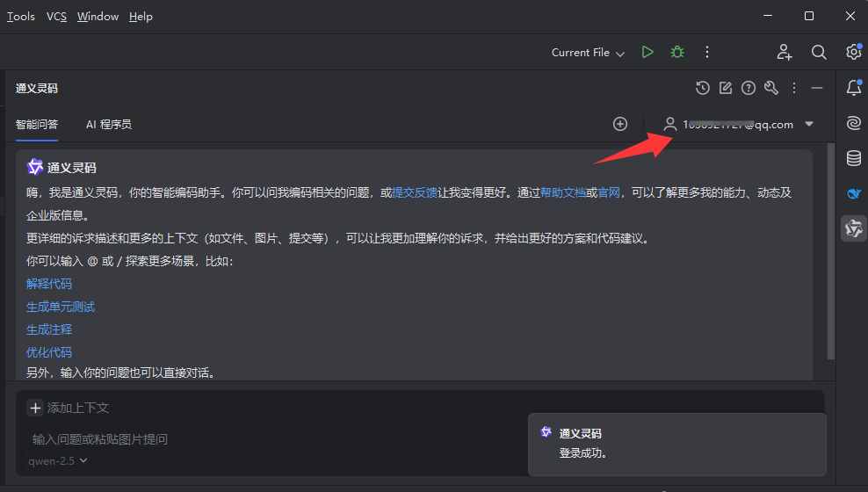This screenshot has width=868, height=492.
Task: Open the 提交反馈 link
Action: [414, 192]
